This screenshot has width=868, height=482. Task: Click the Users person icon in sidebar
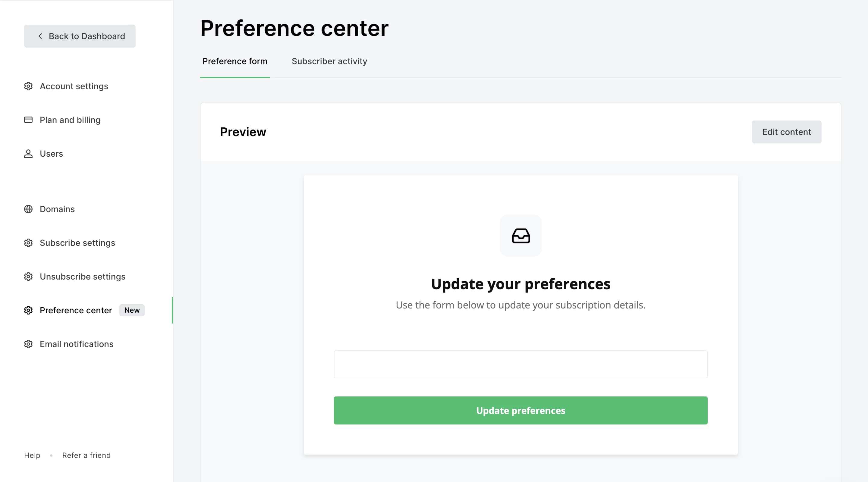[x=28, y=154]
